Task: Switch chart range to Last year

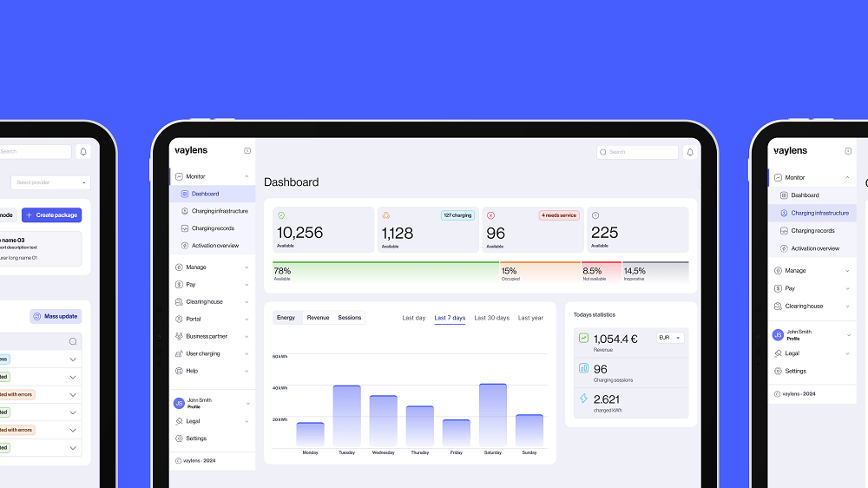Action: (530, 318)
